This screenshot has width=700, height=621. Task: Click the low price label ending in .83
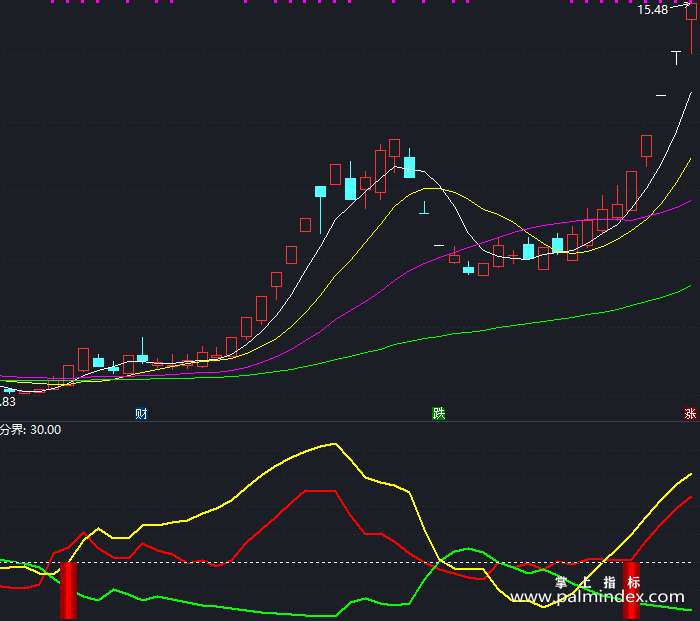tap(8, 402)
